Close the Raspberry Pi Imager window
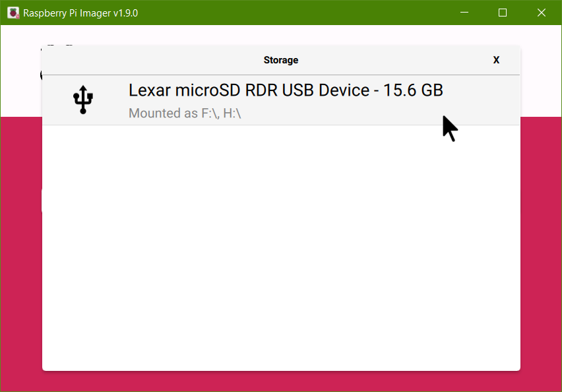Screen dimensions: 562x392 (x=541, y=13)
